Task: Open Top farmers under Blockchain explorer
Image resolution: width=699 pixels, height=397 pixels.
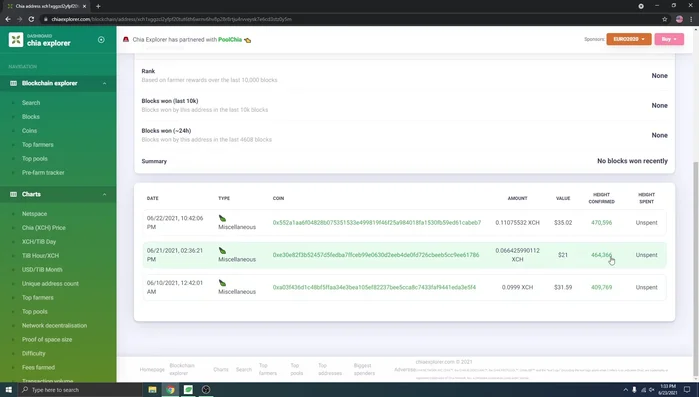Action: pos(37,144)
